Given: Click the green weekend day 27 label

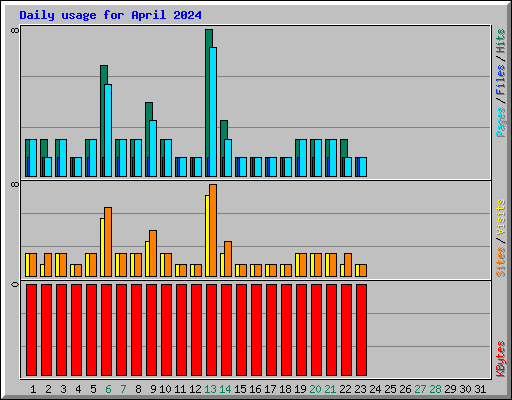Looking at the screenshot, I should pyautogui.click(x=420, y=389).
